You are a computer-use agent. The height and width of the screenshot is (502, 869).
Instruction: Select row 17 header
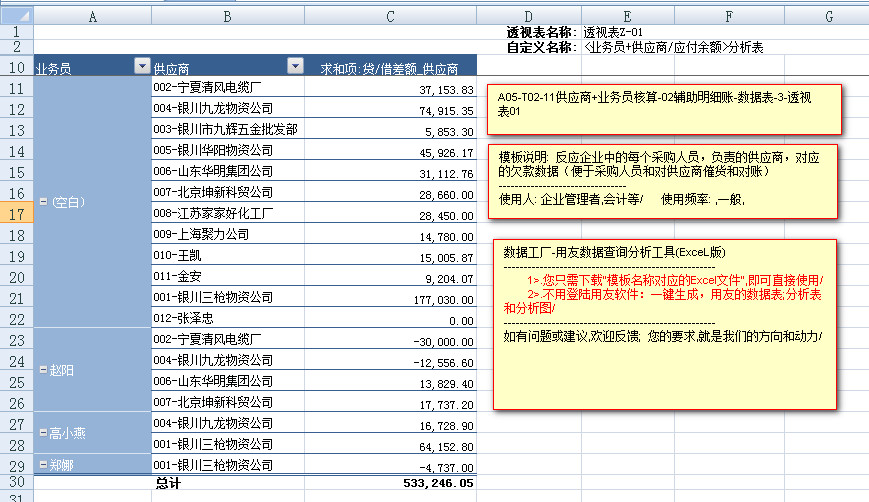[16, 213]
